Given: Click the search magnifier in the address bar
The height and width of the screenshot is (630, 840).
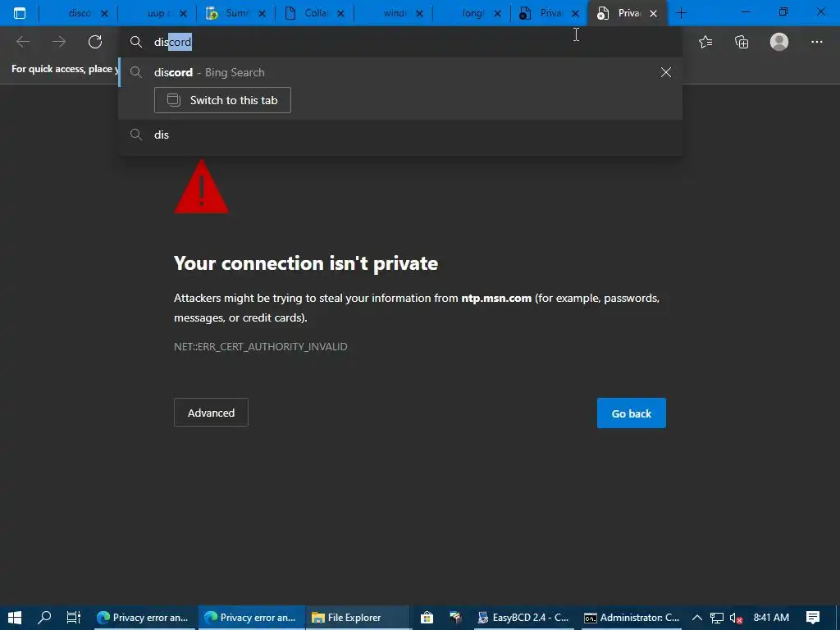Looking at the screenshot, I should click(136, 42).
